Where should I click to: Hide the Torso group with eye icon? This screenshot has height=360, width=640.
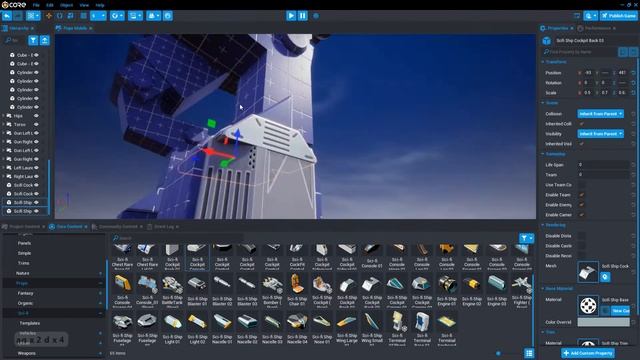pos(36,124)
